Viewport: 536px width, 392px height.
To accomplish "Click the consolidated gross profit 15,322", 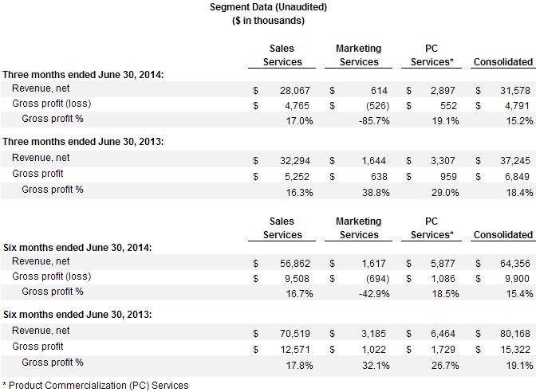I will click(x=516, y=347).
